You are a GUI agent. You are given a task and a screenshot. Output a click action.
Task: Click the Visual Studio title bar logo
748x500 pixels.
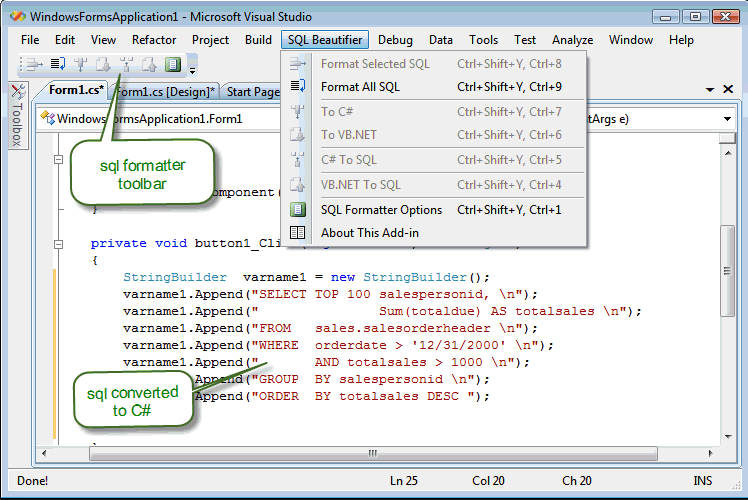click(x=18, y=16)
